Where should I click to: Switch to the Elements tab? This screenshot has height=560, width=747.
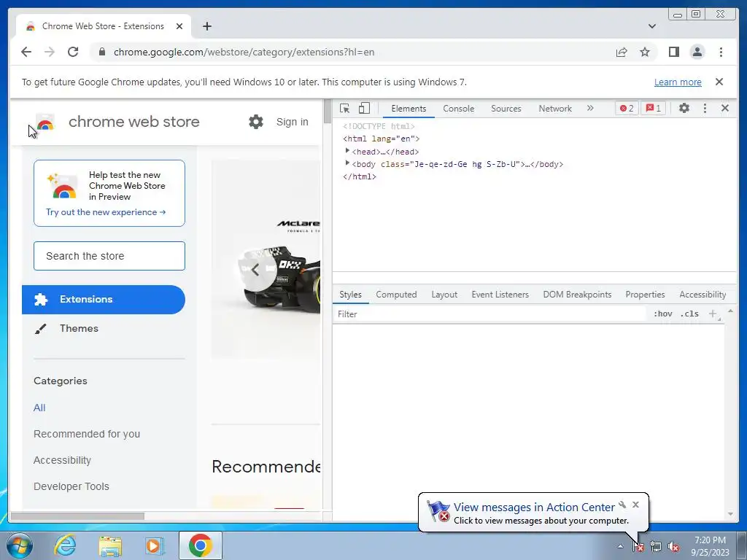click(409, 109)
